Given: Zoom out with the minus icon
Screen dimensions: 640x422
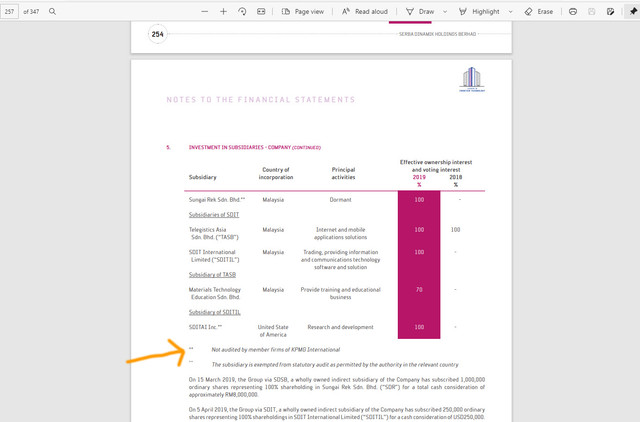Looking at the screenshot, I should point(204,11).
